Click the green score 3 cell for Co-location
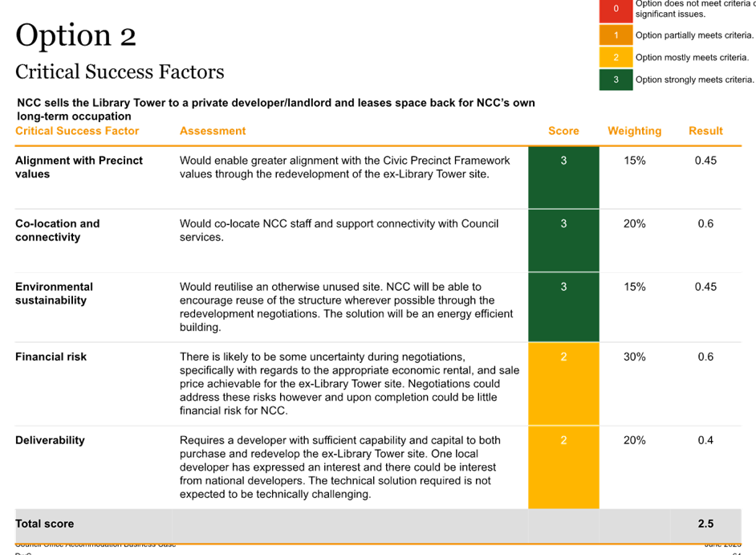Viewport: 756px width, 555px height. [563, 241]
